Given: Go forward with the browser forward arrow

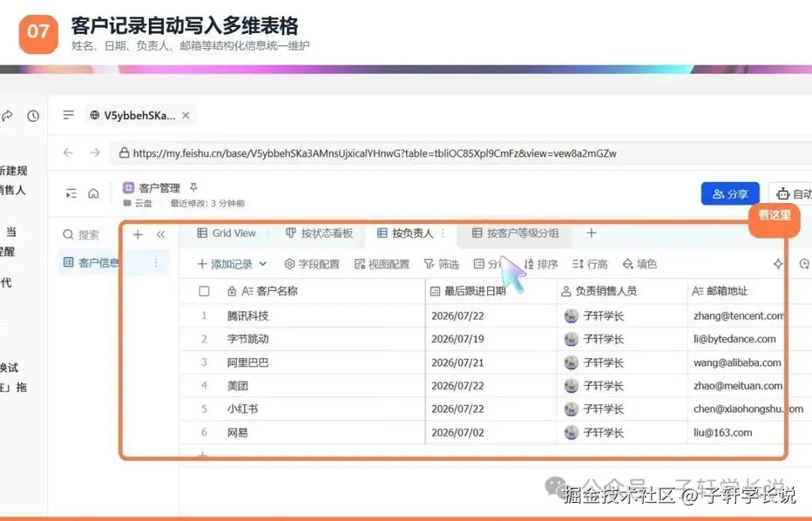Looking at the screenshot, I should tap(95, 153).
